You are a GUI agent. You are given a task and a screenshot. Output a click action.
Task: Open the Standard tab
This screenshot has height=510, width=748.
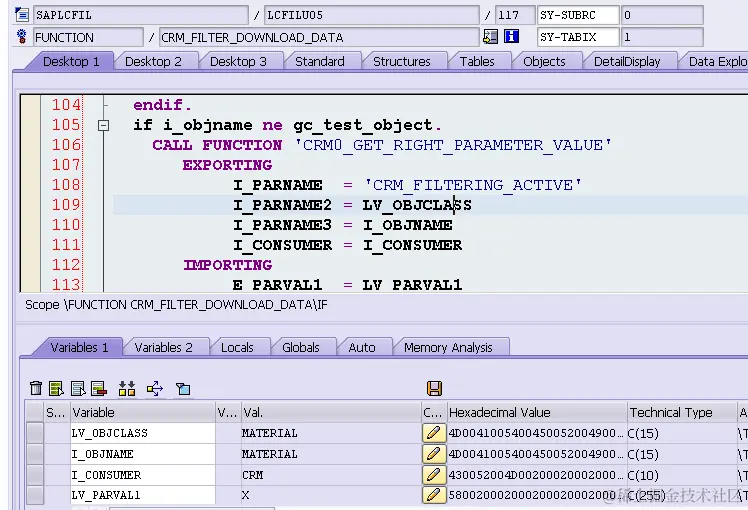tap(320, 62)
